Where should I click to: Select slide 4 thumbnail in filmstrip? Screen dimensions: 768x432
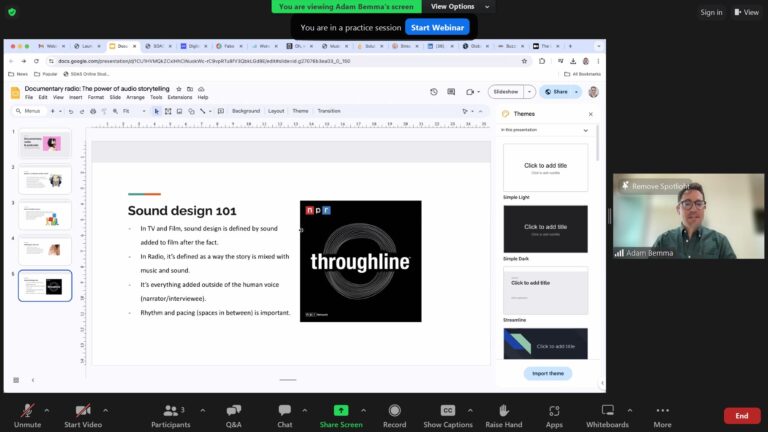click(45, 250)
